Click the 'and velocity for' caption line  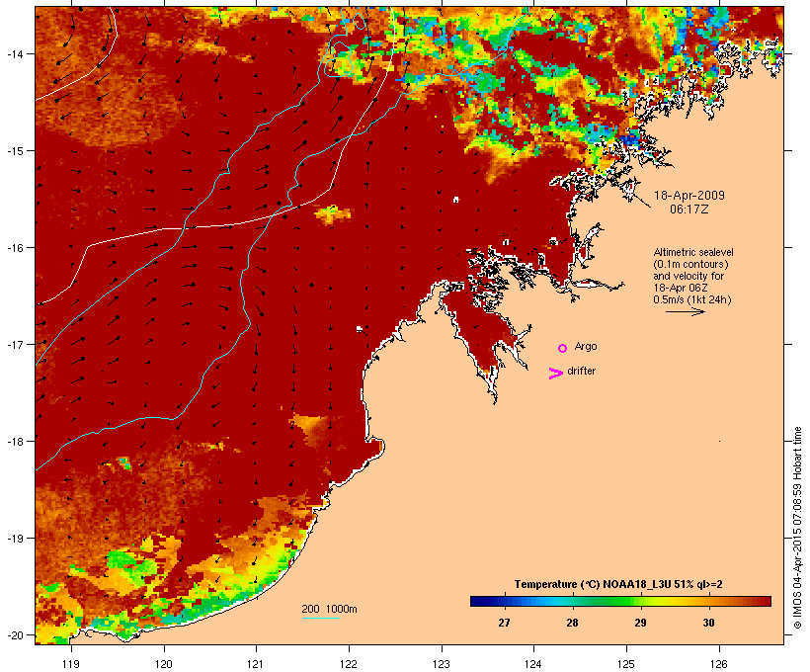[688, 276]
